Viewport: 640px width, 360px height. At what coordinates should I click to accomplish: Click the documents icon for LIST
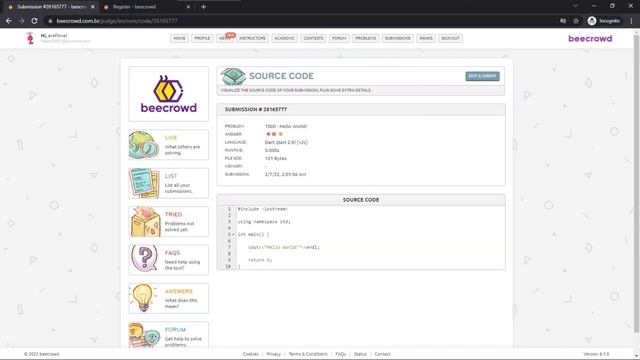point(144,183)
